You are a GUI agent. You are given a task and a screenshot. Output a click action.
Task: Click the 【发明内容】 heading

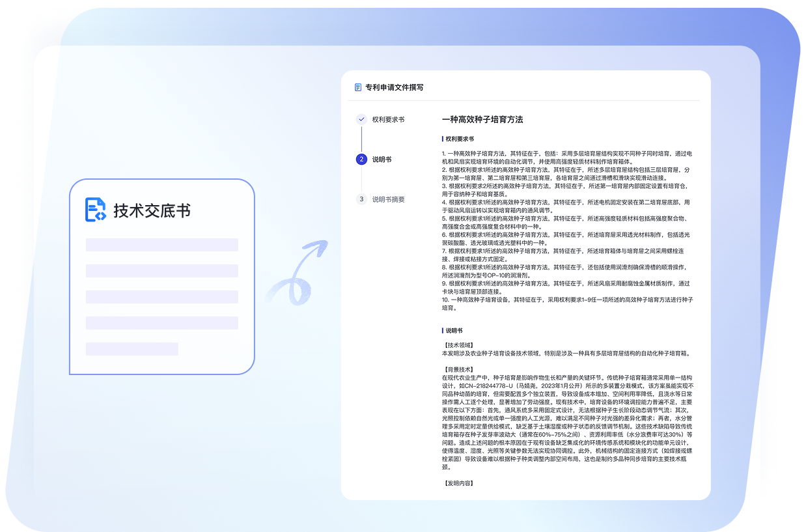point(458,483)
